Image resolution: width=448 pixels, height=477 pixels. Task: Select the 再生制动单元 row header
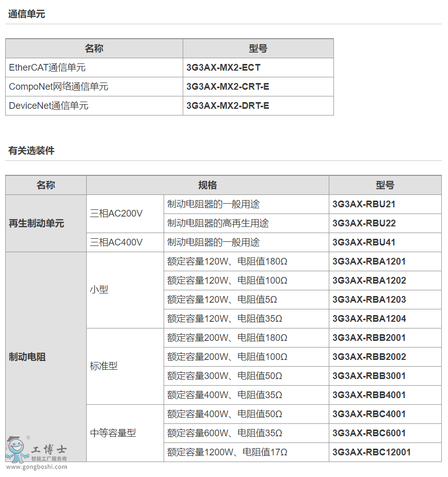coord(37,223)
